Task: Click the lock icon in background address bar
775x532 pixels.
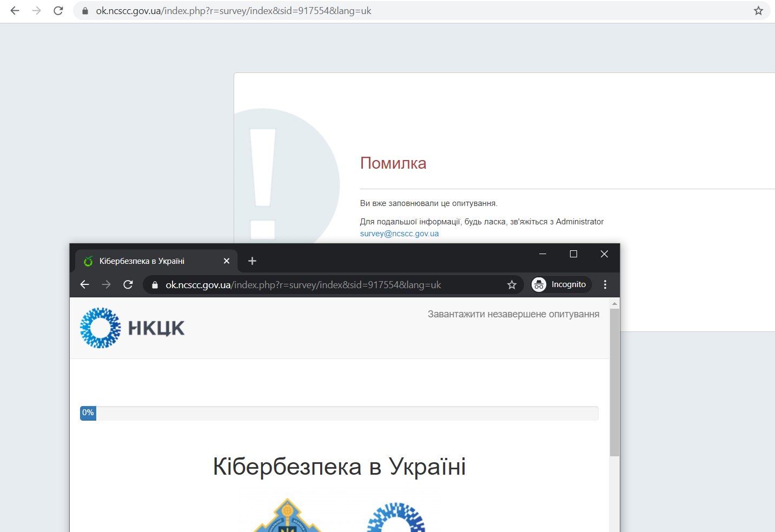Action: click(85, 11)
